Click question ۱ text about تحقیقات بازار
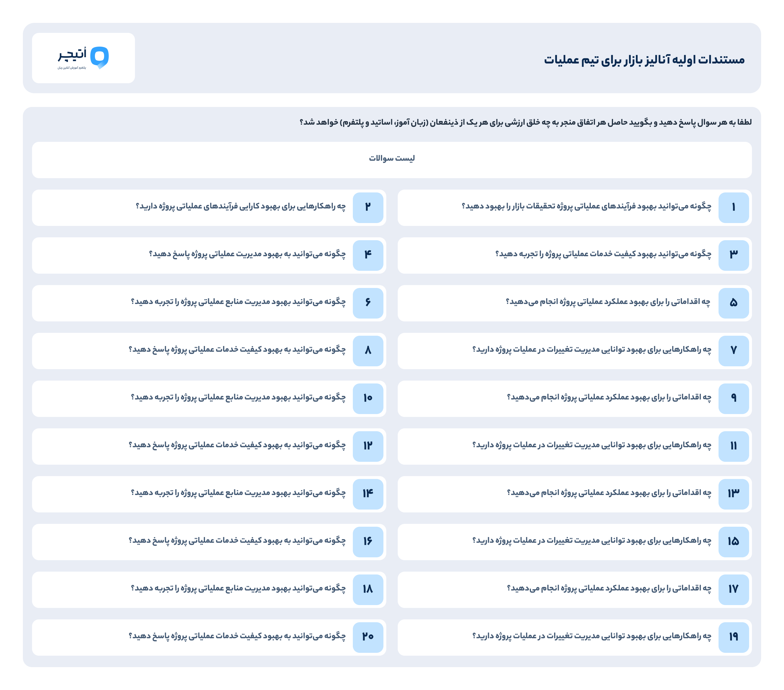The width and height of the screenshot is (784, 690). pos(586,206)
